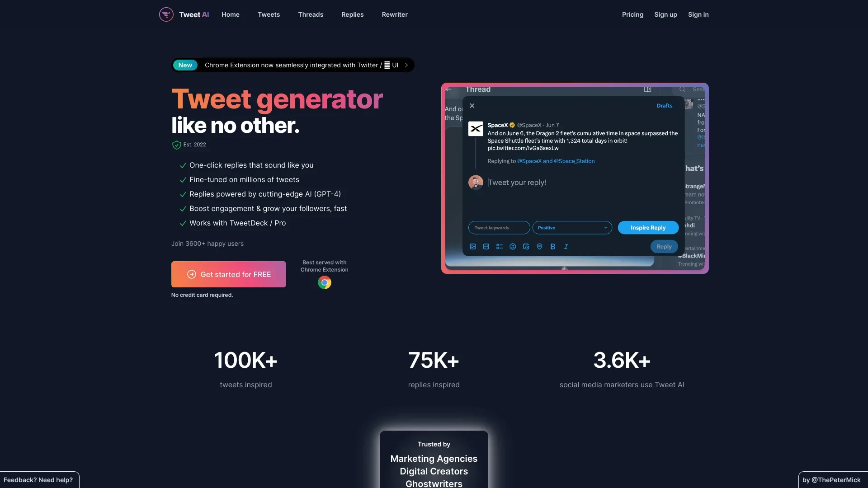
Task: Toggle the Chrome Extension banner
Action: point(406,64)
